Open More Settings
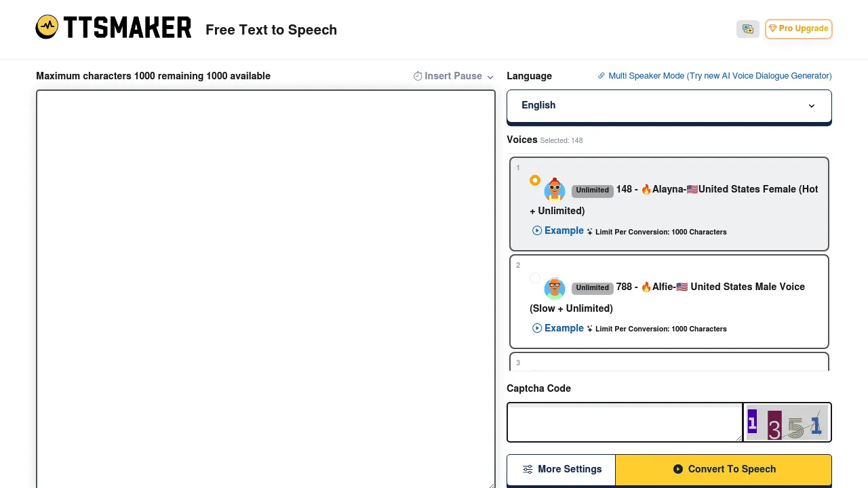Viewport: 868px width, 488px height. pyautogui.click(x=561, y=469)
